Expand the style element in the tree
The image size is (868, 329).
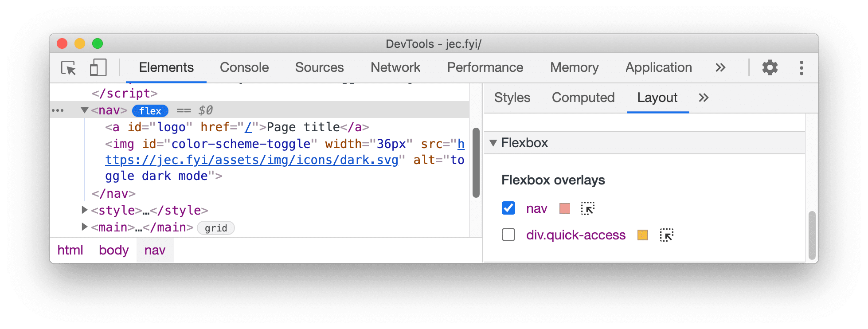click(84, 210)
